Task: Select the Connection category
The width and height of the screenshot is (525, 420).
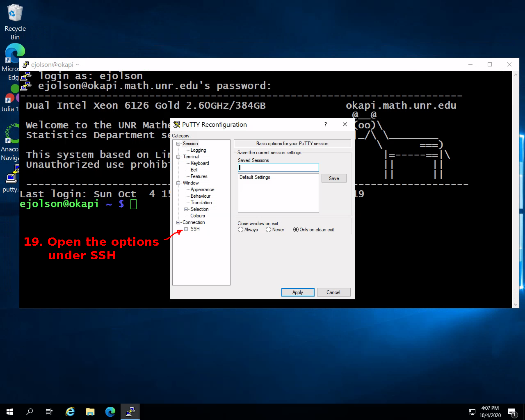Action: [194, 222]
